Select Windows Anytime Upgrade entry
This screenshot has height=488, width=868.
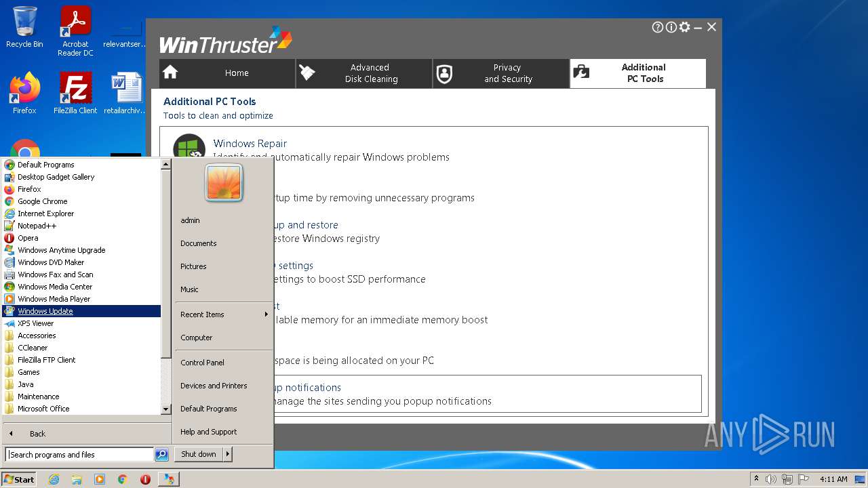[81, 250]
